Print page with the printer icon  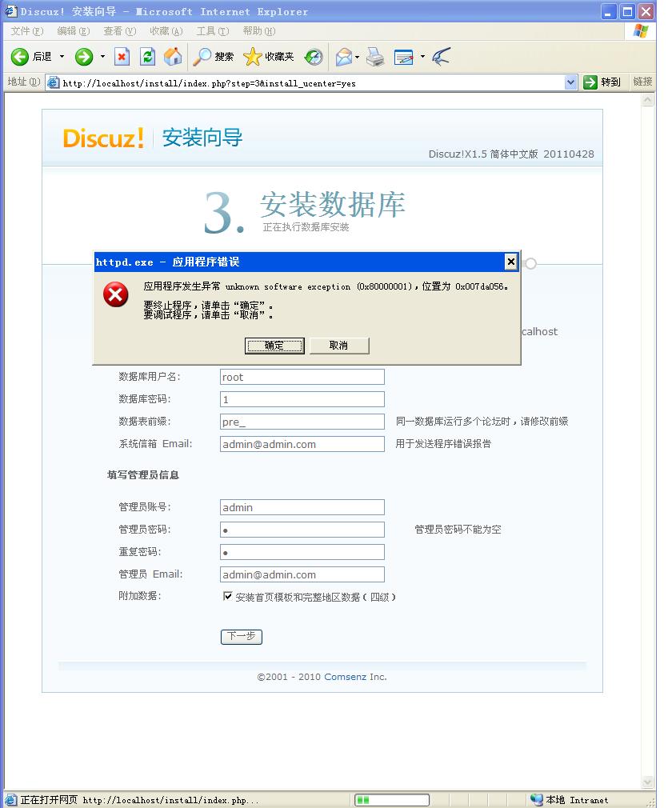[x=375, y=57]
